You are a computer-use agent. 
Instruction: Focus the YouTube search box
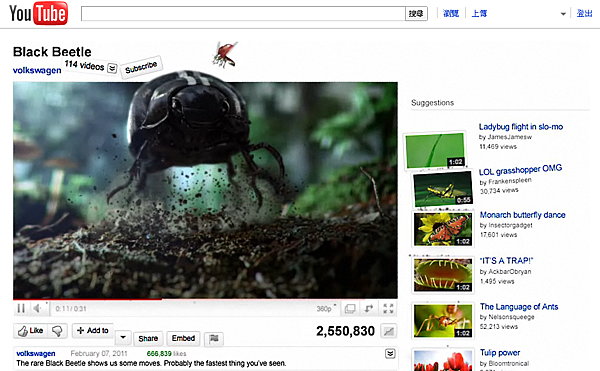click(x=243, y=14)
